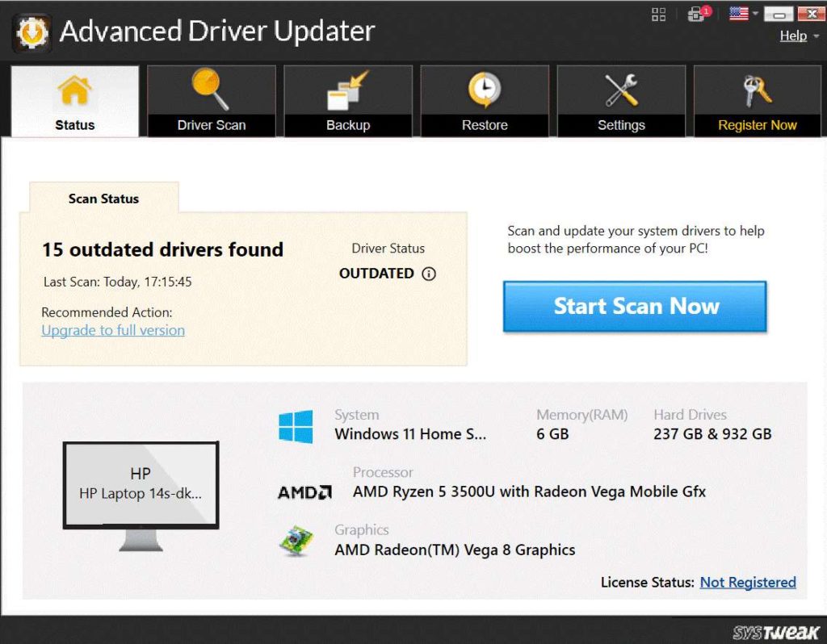Click the '6 GB' memory value

pos(552,434)
